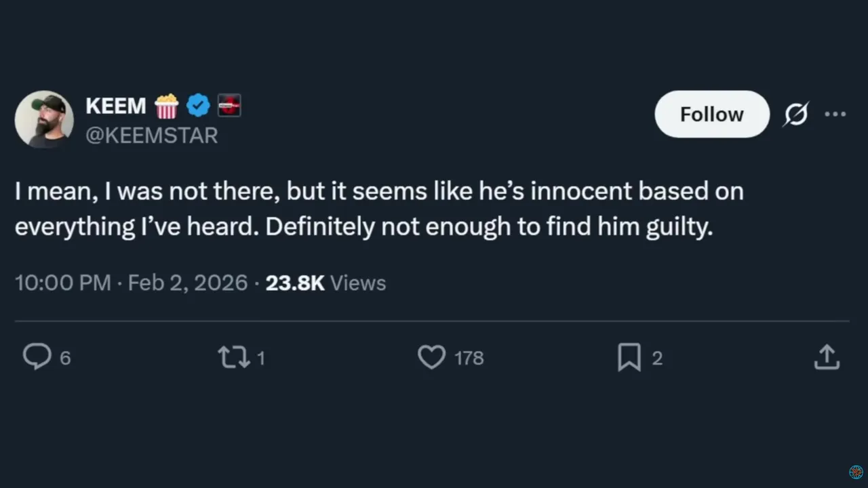Viewport: 868px width, 488px height.
Task: Click the share upload icon
Action: [827, 357]
